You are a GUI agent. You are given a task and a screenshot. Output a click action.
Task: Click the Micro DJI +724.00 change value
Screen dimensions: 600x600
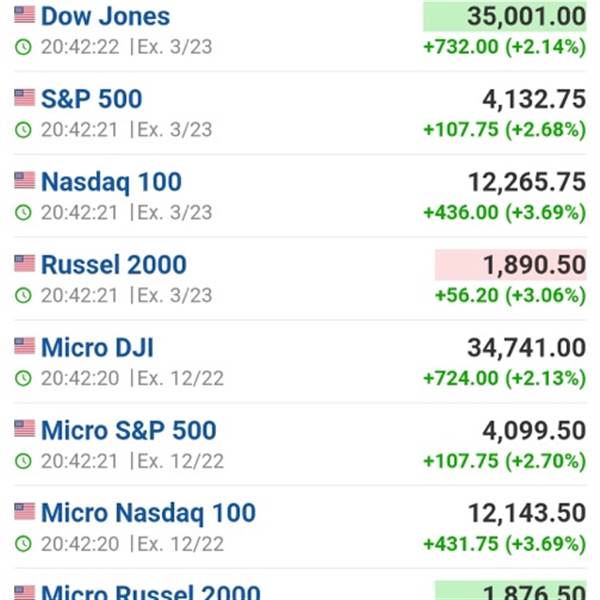pos(461,378)
